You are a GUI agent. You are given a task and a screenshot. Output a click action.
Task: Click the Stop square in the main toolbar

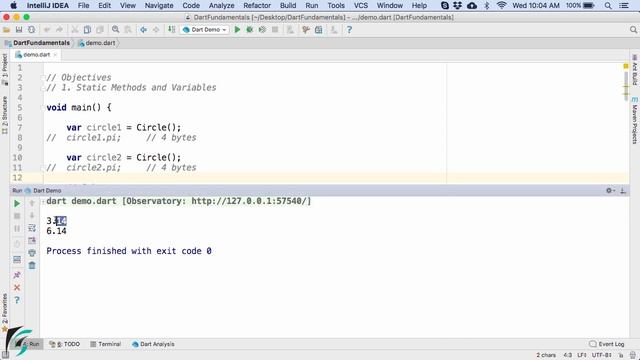point(275,30)
